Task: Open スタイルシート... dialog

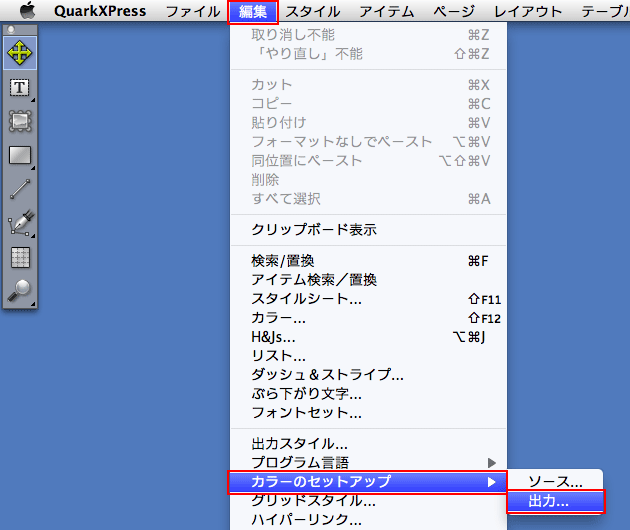Action: click(x=368, y=299)
